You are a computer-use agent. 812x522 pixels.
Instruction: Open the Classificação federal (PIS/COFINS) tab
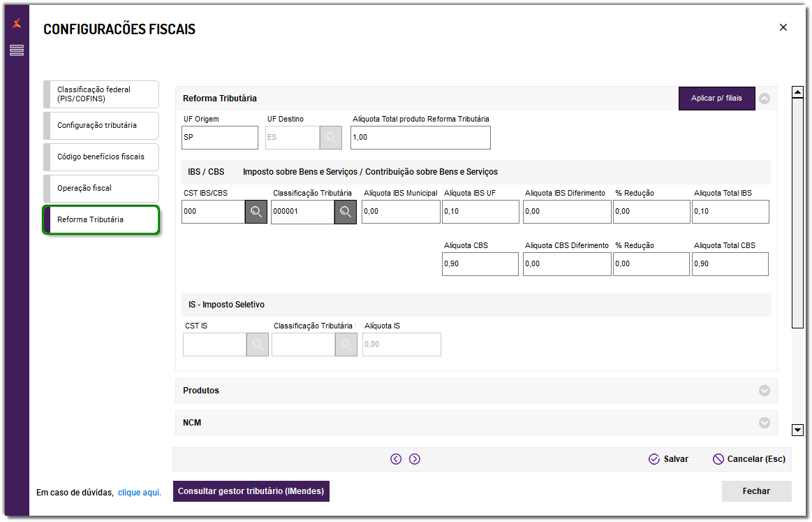[101, 94]
